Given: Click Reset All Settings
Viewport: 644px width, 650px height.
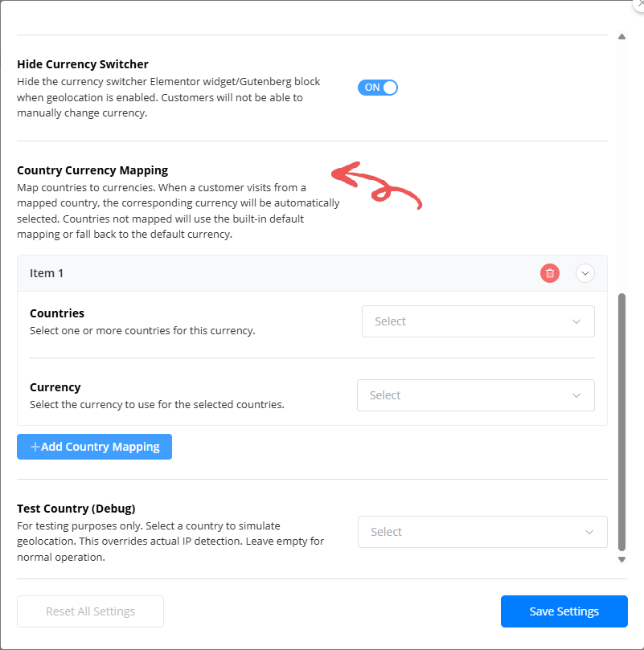Looking at the screenshot, I should click(x=90, y=611).
